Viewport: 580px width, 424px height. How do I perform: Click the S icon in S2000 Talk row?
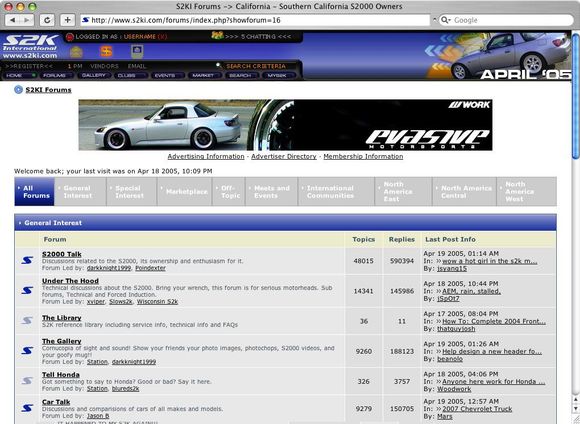[x=27, y=260]
